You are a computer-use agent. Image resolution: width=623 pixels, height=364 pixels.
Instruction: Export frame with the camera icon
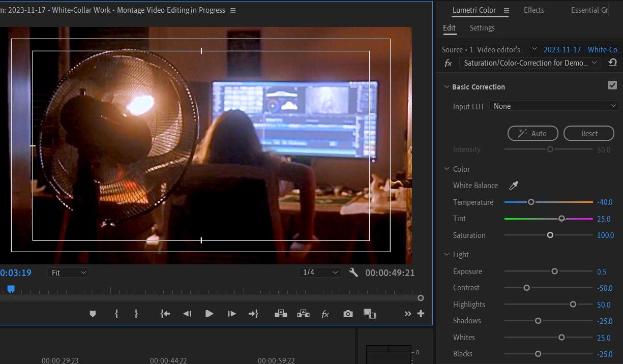click(x=348, y=314)
